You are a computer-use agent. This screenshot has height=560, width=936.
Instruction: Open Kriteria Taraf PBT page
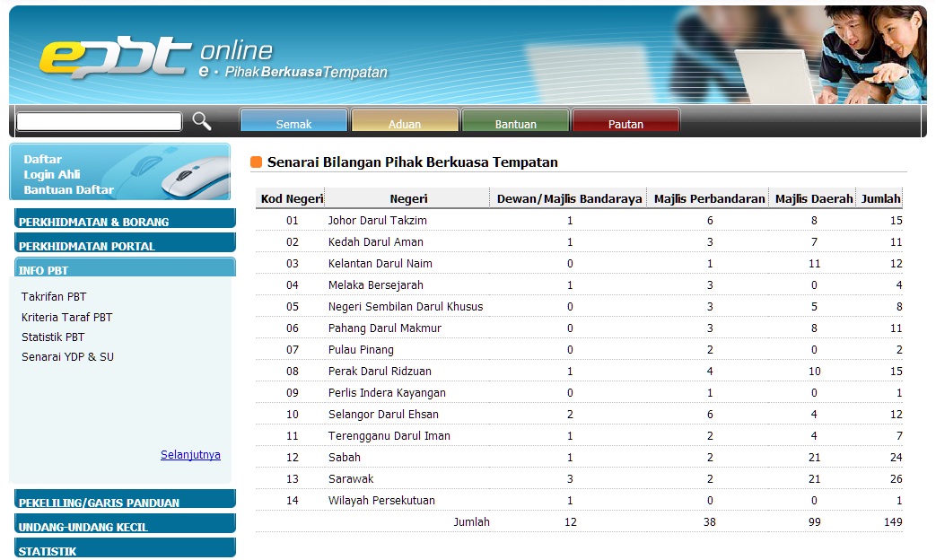(x=66, y=318)
